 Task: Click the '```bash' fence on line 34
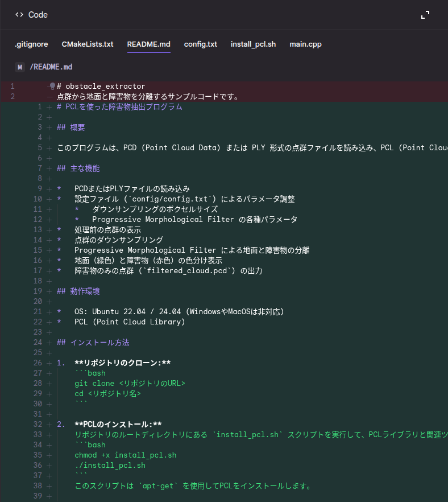(90, 445)
